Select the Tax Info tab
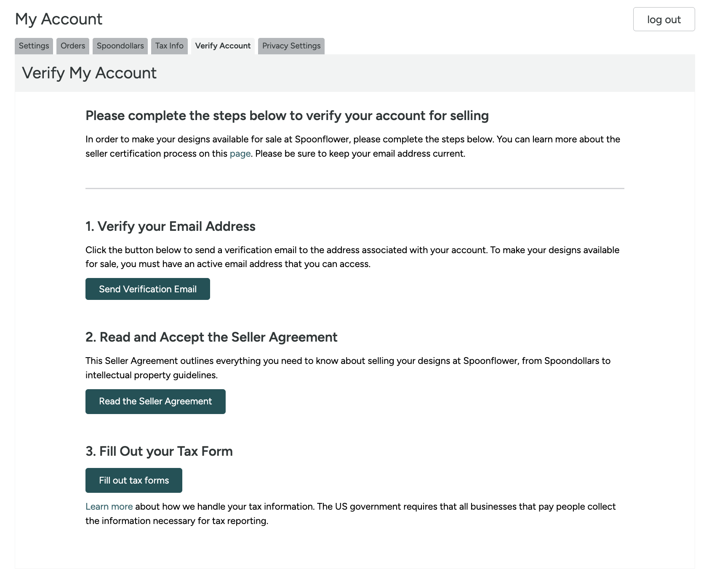The height and width of the screenshot is (588, 709). (x=169, y=46)
